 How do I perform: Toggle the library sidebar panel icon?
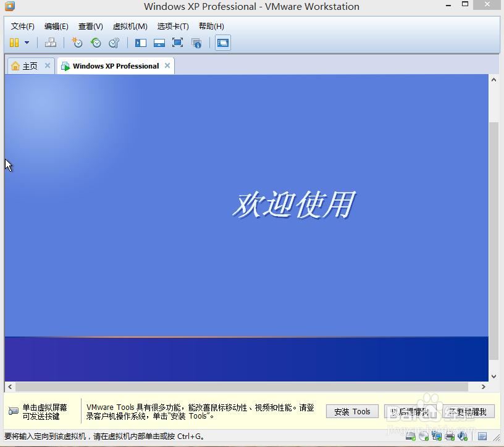tap(140, 43)
